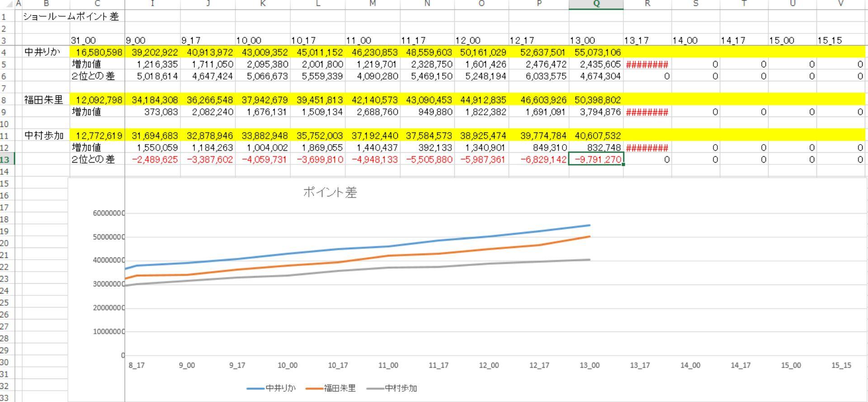Select the 中村歩加 name cell
868x402 pixels.
tap(45, 136)
